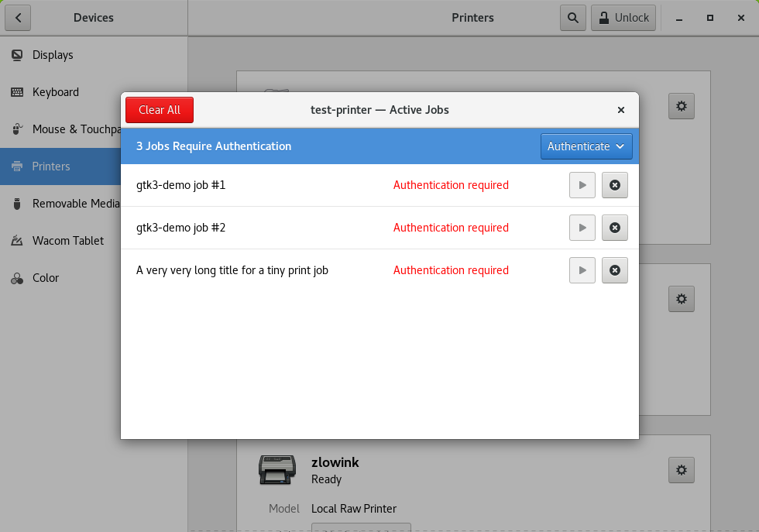The height and width of the screenshot is (532, 759).
Task: Select Printers in the sidebar
Action: click(x=60, y=166)
